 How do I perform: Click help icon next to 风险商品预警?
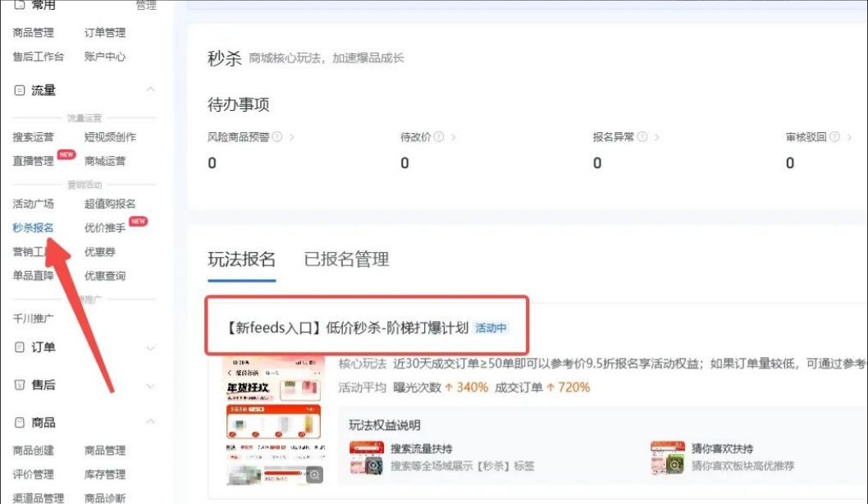(x=277, y=137)
